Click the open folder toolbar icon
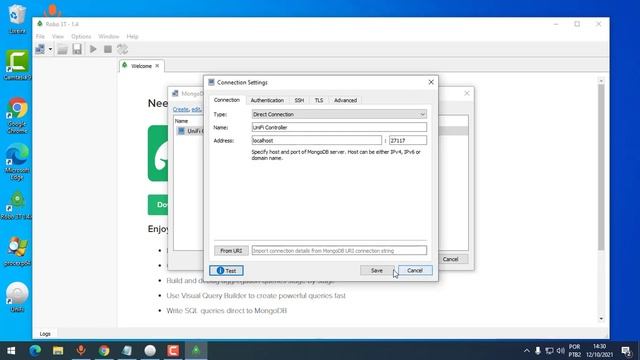 pyautogui.click(x=62, y=49)
